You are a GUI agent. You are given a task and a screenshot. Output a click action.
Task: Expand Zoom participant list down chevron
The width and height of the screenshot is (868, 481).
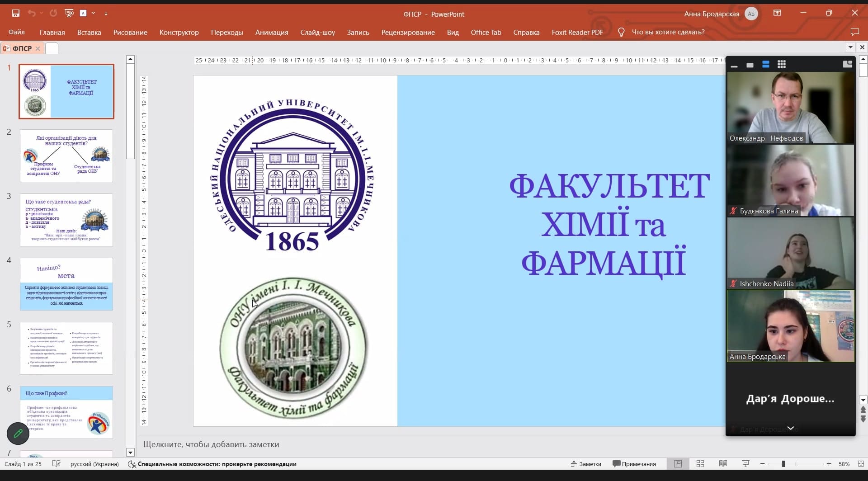[x=791, y=428]
